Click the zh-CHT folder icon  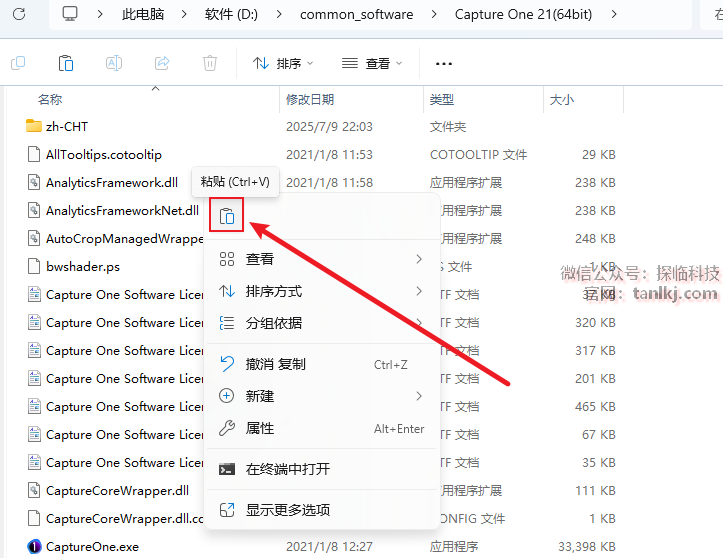click(34, 126)
